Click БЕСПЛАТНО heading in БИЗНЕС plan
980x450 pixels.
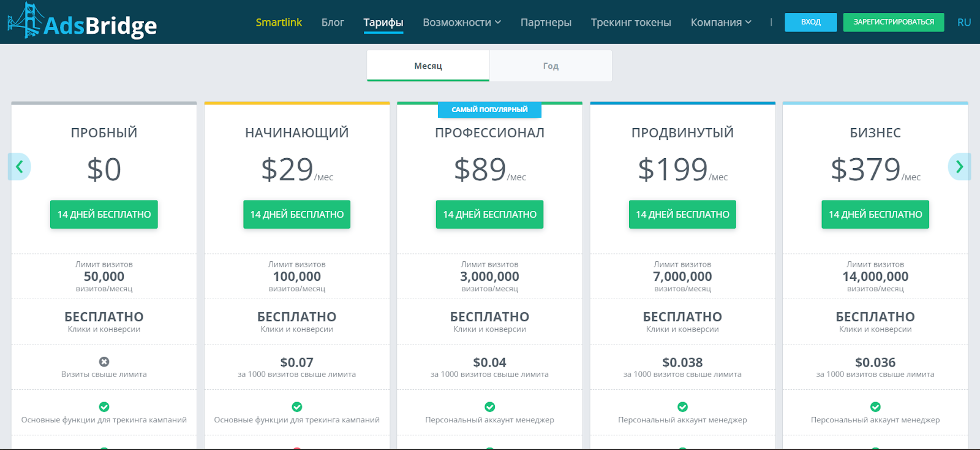coord(875,317)
